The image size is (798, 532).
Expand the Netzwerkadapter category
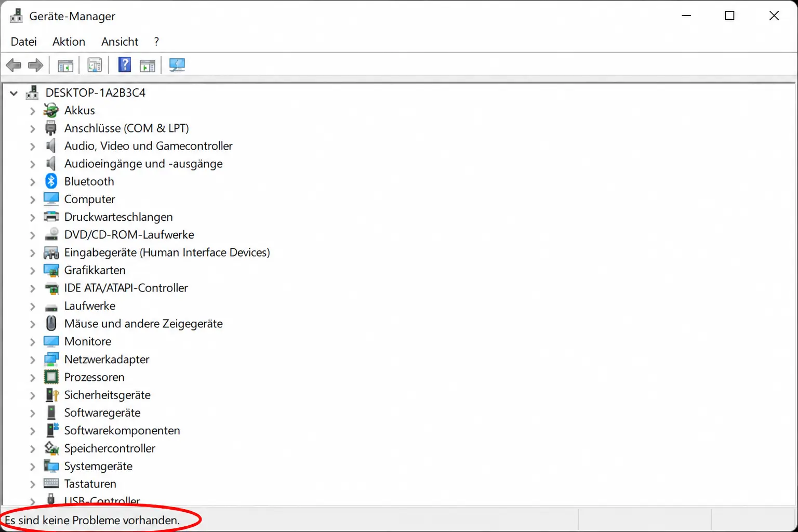[x=33, y=360]
